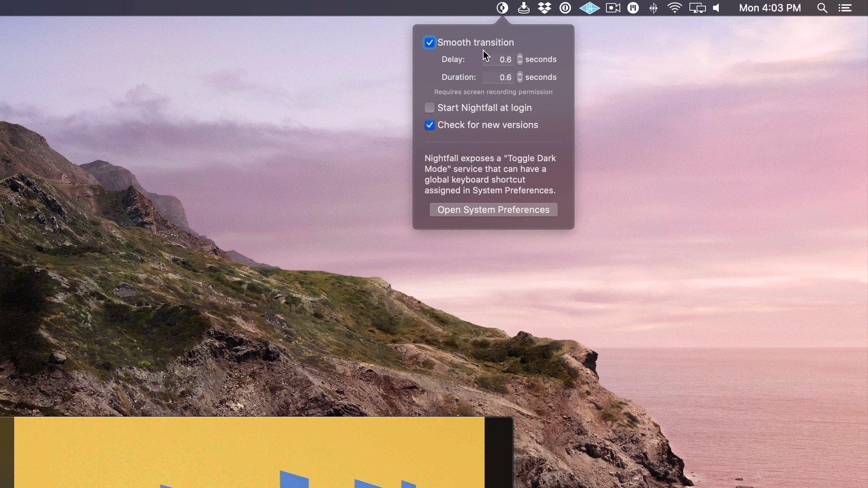Open 1Password from the menu bar

(566, 8)
